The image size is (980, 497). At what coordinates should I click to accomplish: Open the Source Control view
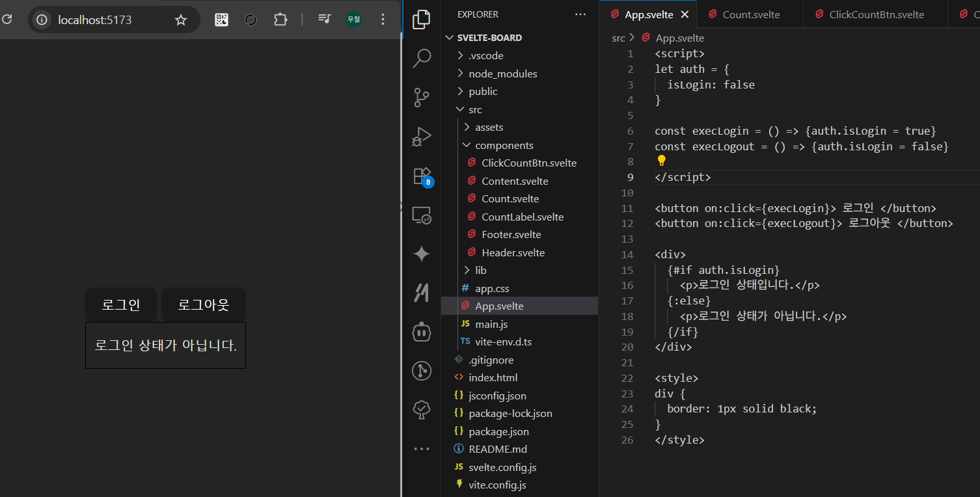coord(422,98)
